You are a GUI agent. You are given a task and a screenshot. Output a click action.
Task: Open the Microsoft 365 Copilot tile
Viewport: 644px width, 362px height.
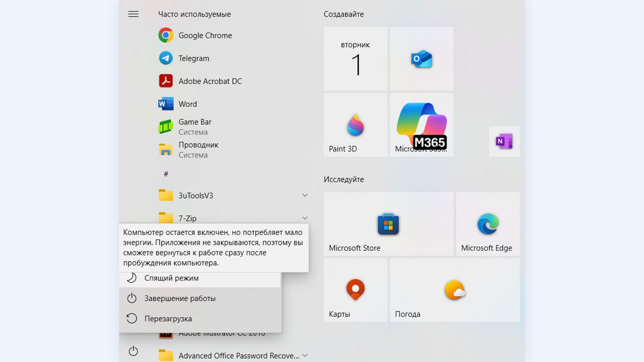pos(422,125)
